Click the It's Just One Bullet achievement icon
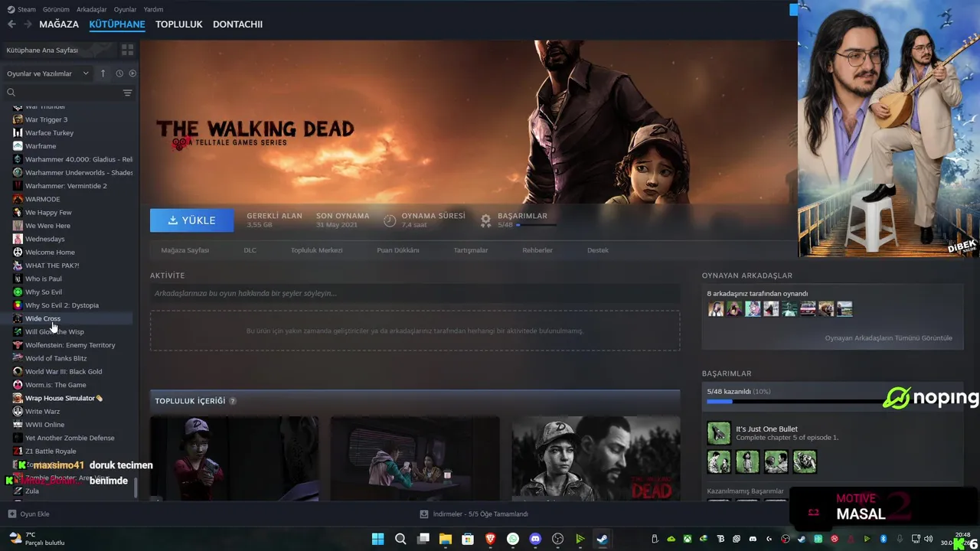Viewport: 980px width, 551px height. (x=718, y=433)
